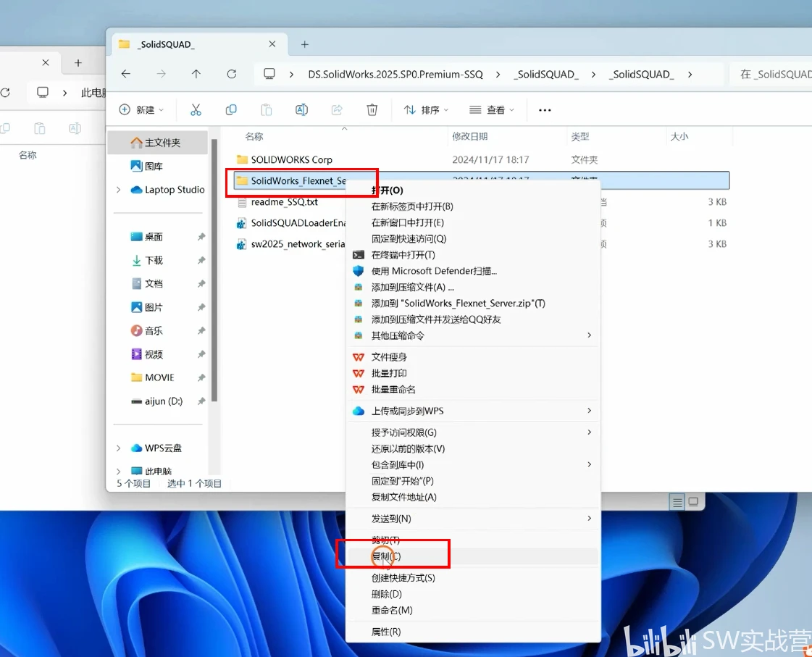Open the 查看 view dropdown
Viewport: 812px width, 657px height.
click(x=491, y=110)
